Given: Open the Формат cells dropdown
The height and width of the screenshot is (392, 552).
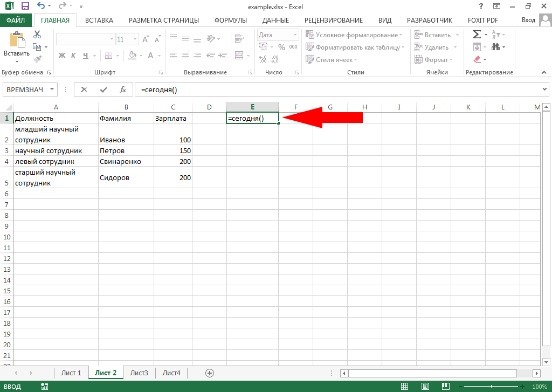Looking at the screenshot, I should click(433, 59).
